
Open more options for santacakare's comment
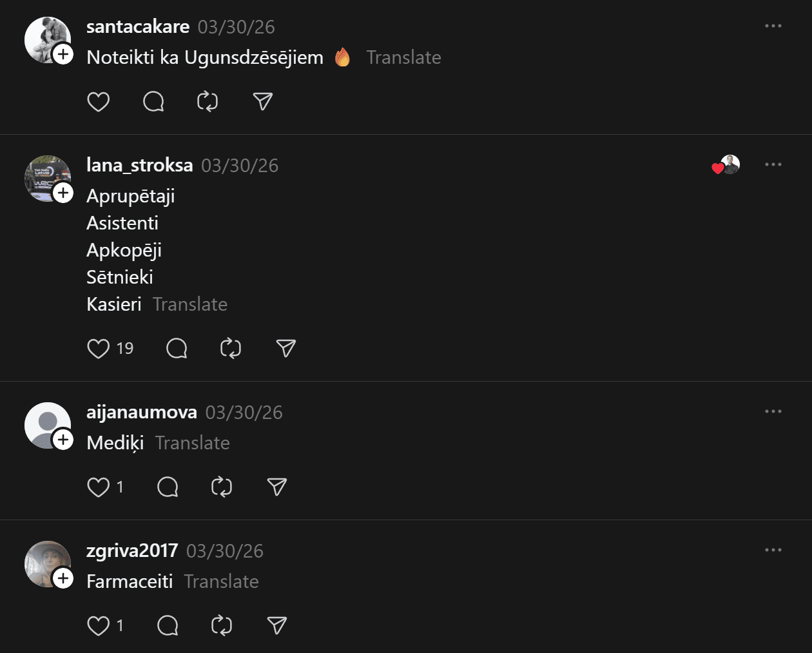pos(773,26)
